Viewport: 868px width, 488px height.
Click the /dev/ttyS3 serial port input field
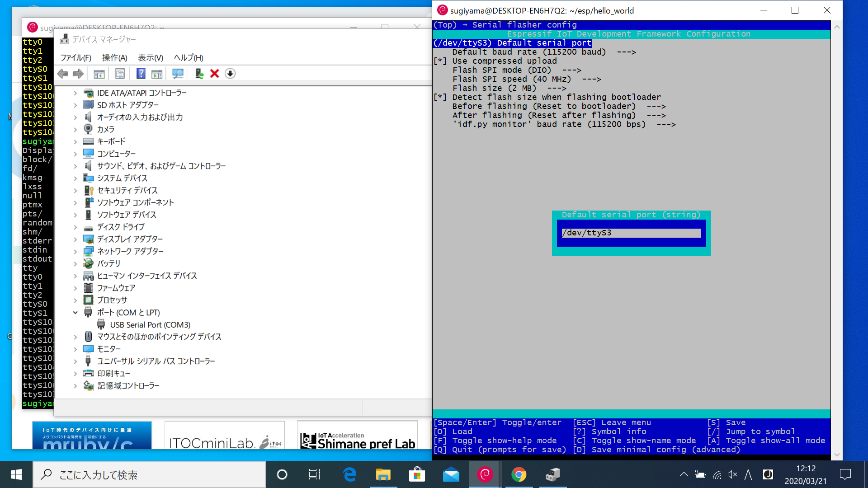click(631, 233)
